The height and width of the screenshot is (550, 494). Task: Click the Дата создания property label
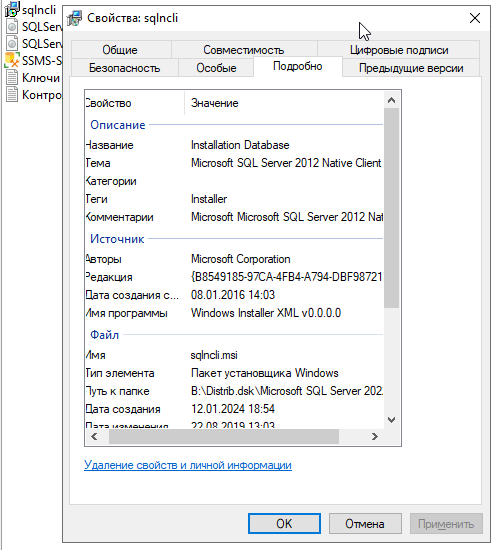tap(123, 409)
